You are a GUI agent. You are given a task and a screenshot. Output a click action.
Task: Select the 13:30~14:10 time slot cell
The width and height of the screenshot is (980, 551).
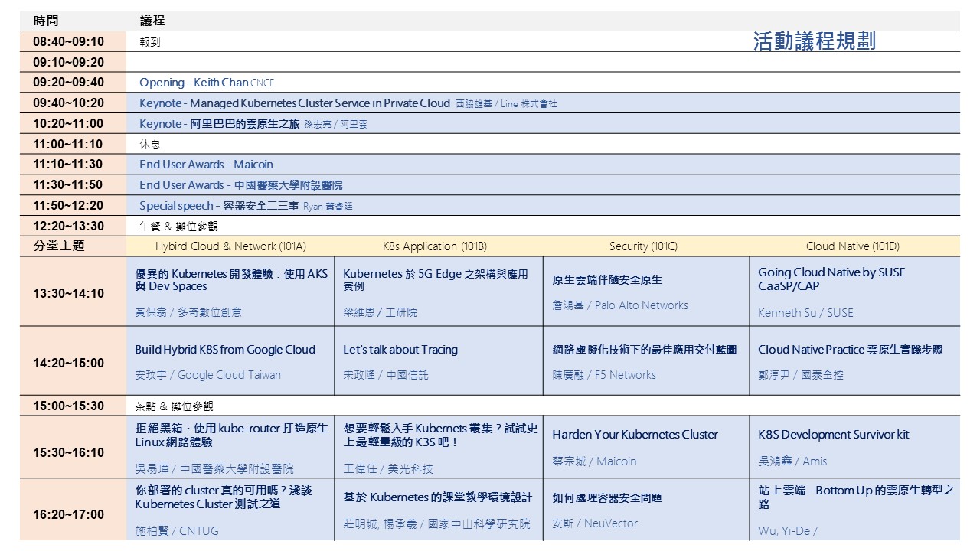point(68,292)
